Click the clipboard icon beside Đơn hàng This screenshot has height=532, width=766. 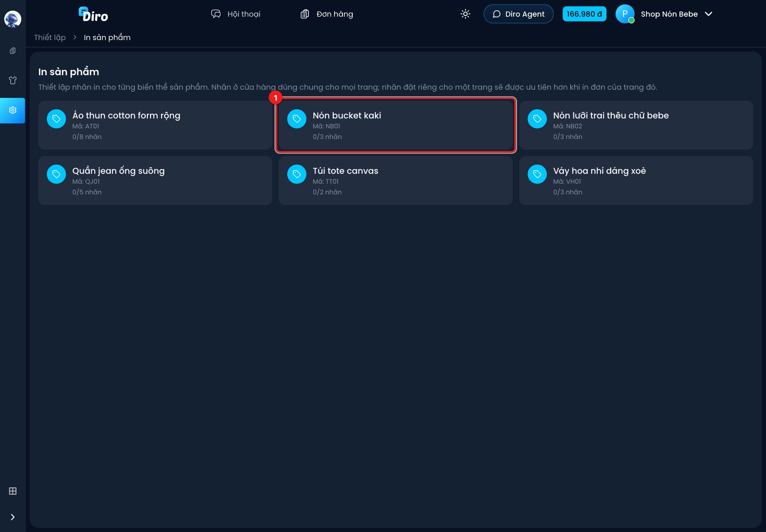(x=305, y=14)
